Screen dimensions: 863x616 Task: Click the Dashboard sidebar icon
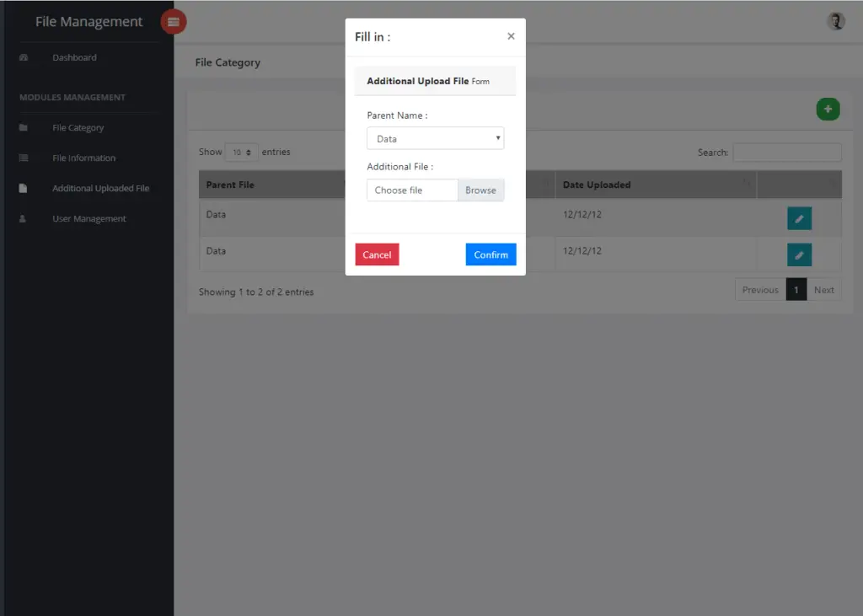24,57
